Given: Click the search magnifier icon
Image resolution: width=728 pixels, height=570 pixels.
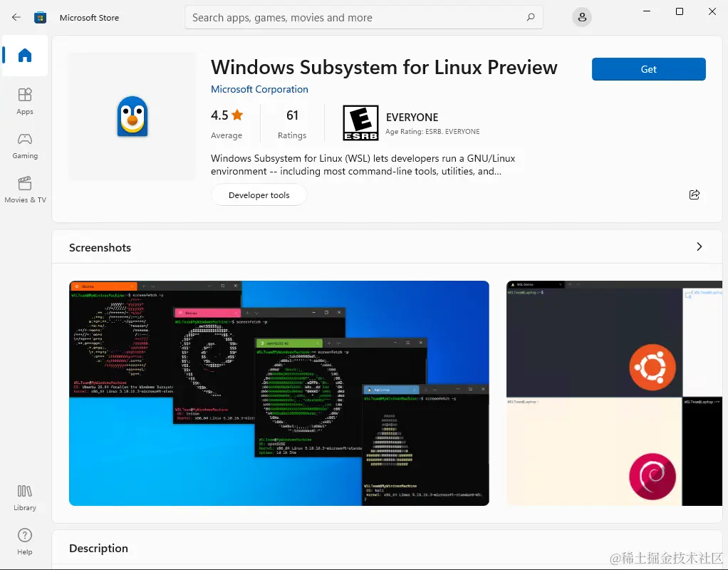Looking at the screenshot, I should (531, 17).
